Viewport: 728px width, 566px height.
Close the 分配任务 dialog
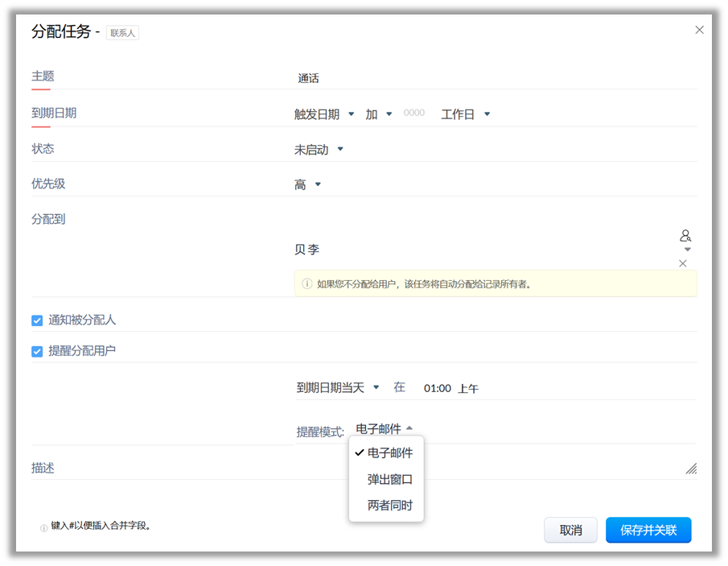point(699,30)
